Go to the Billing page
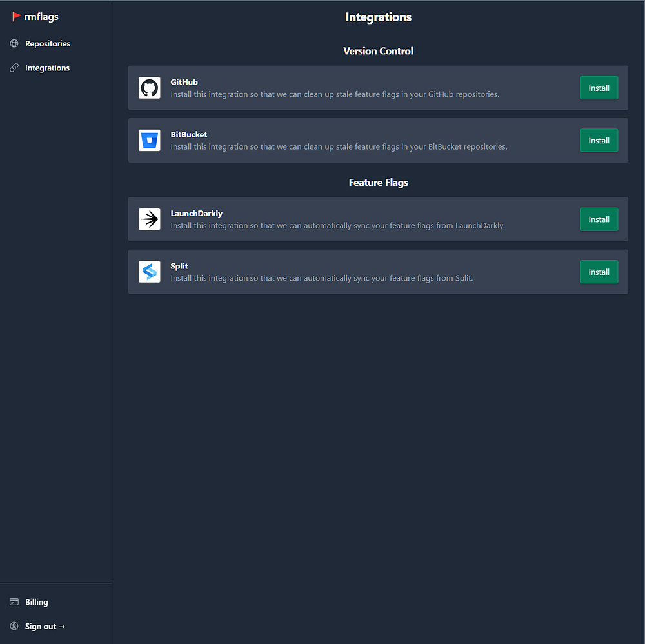The height and width of the screenshot is (644, 645). point(37,602)
